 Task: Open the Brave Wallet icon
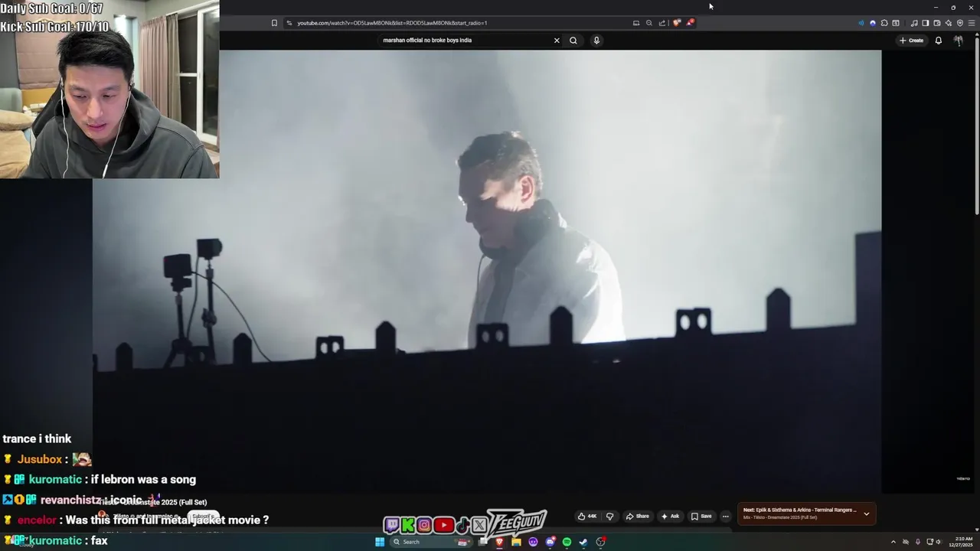[937, 23]
